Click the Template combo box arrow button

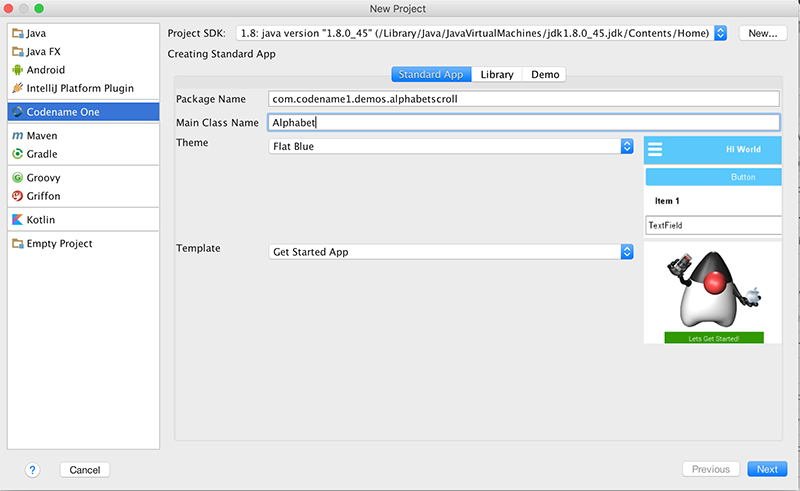click(x=627, y=252)
